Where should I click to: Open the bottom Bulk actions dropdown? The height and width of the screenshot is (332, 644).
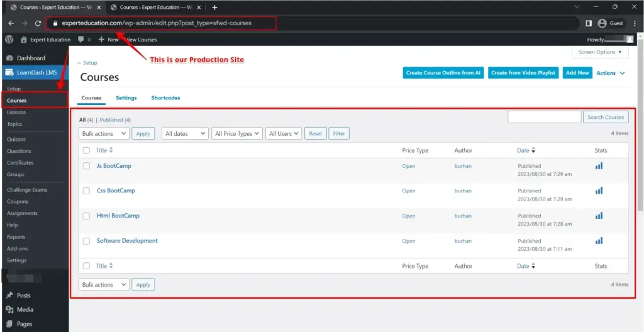point(104,284)
